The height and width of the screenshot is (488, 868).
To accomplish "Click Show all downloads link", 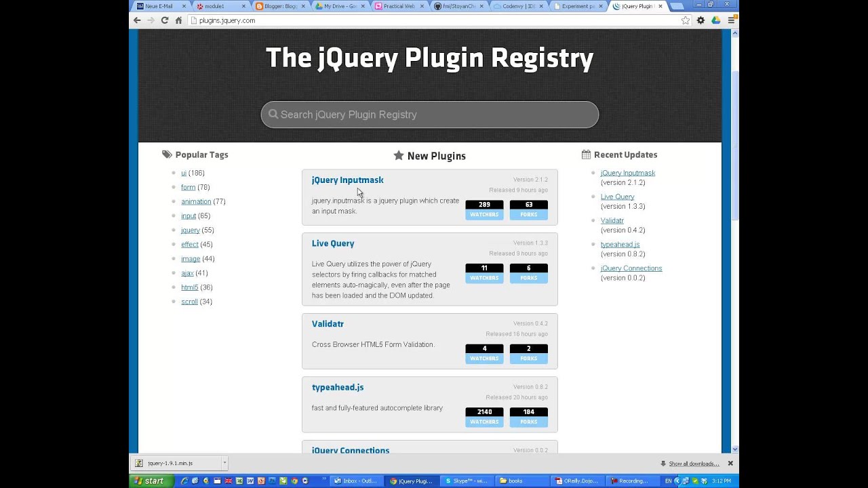I will pos(694,464).
